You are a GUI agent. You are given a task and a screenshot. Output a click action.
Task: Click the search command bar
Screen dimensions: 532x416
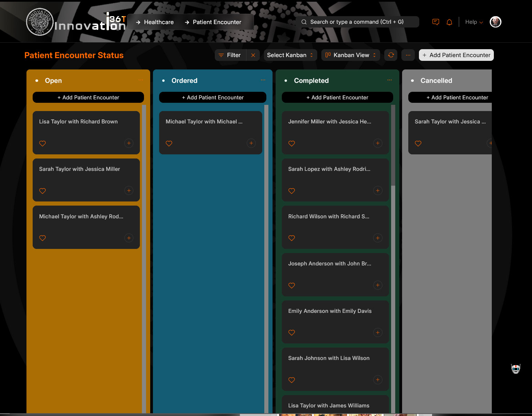click(357, 22)
